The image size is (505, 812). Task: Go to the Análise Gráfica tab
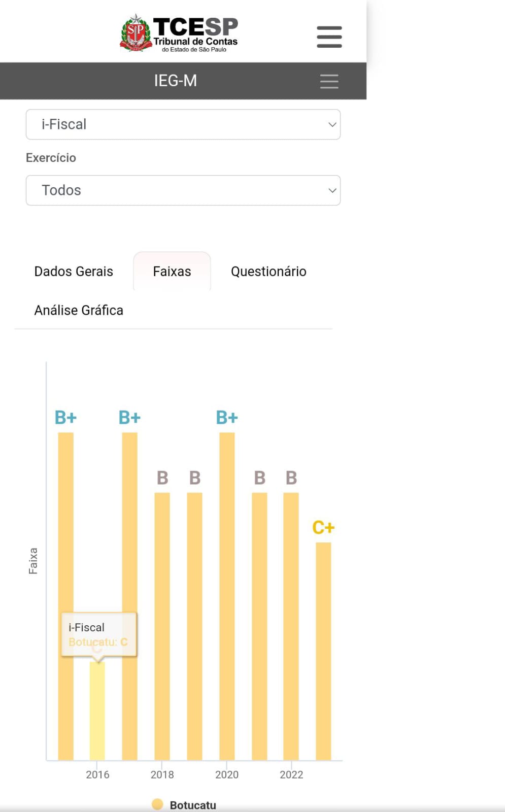pos(79,310)
